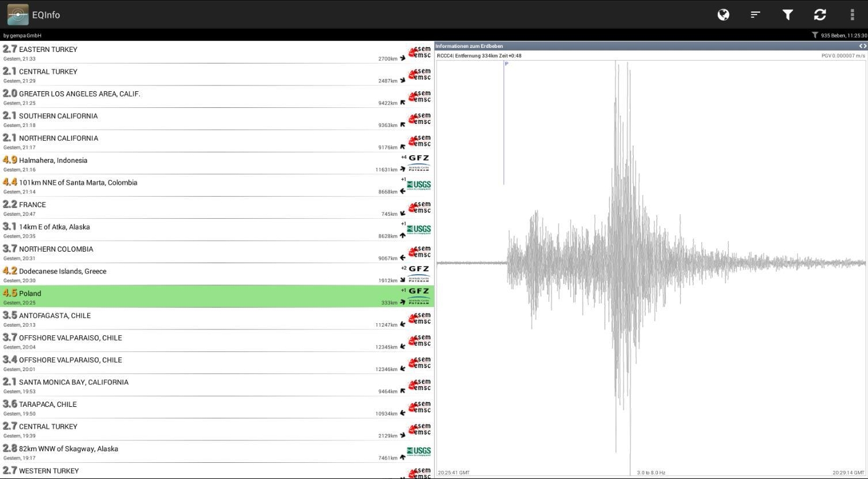Expand the waveform panel using arrows icon
Image resolution: width=868 pixels, height=479 pixels.
862,46
